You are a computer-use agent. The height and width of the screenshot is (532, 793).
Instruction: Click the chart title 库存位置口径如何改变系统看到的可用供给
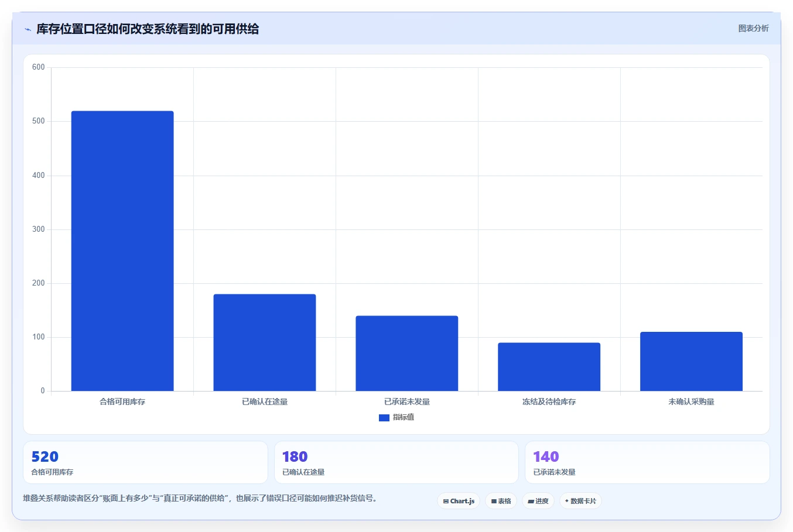[x=148, y=29]
